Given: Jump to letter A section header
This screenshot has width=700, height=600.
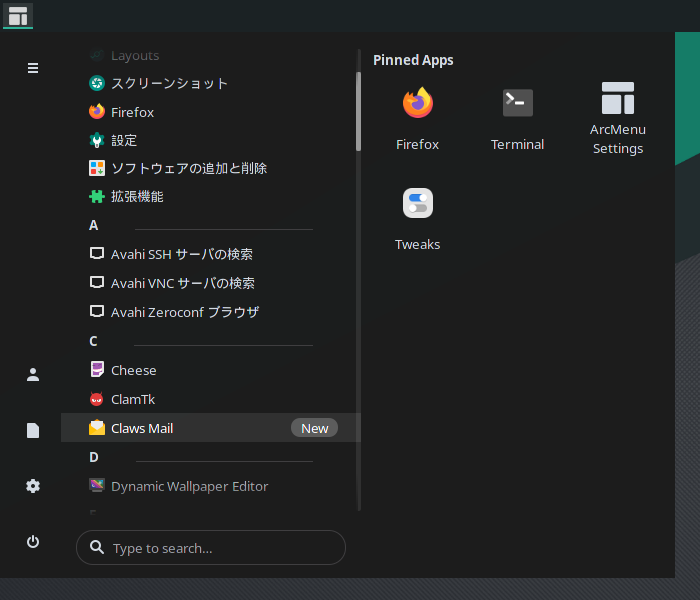Looking at the screenshot, I should (x=93, y=225).
